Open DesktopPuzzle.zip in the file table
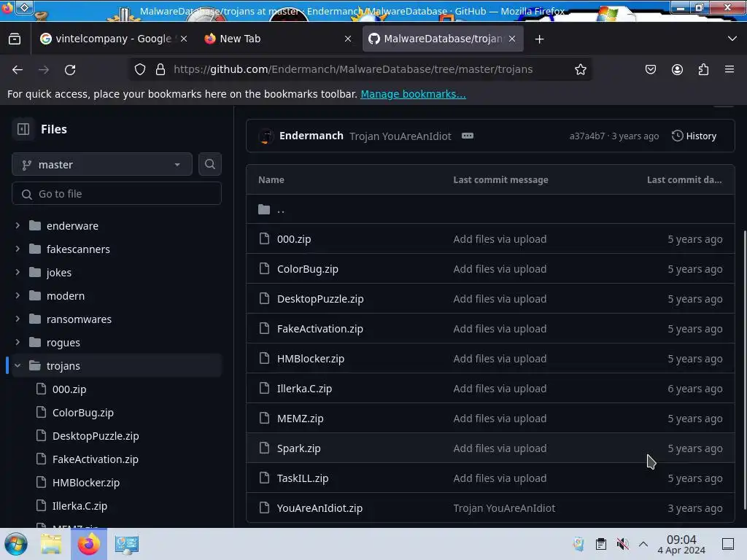 coord(320,299)
